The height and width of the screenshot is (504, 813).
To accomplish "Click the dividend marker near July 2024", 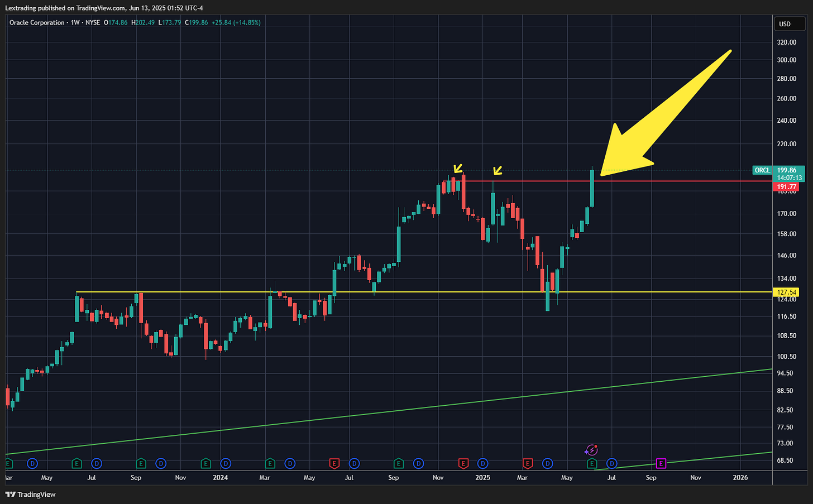I will [354, 463].
